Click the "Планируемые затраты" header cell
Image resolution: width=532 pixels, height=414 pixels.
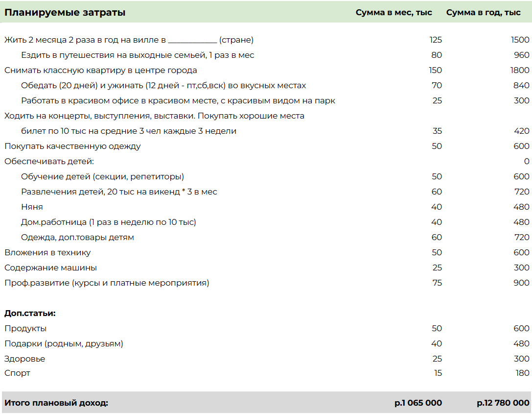[65, 13]
